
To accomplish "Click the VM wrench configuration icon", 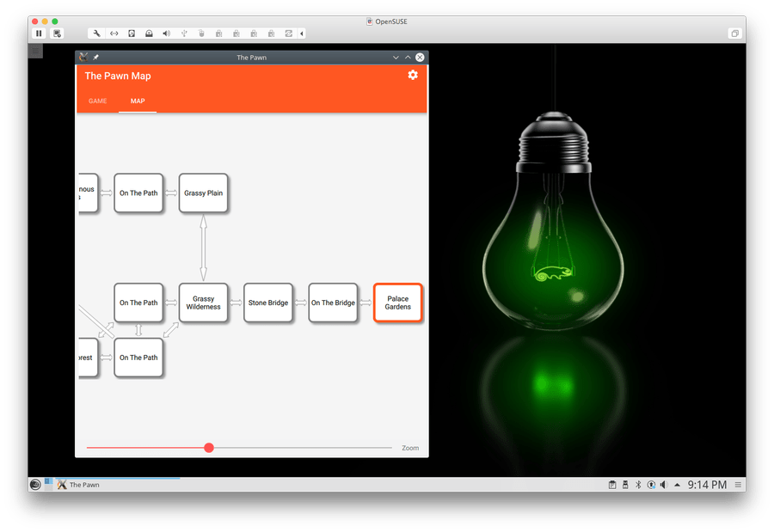I will coord(97,34).
